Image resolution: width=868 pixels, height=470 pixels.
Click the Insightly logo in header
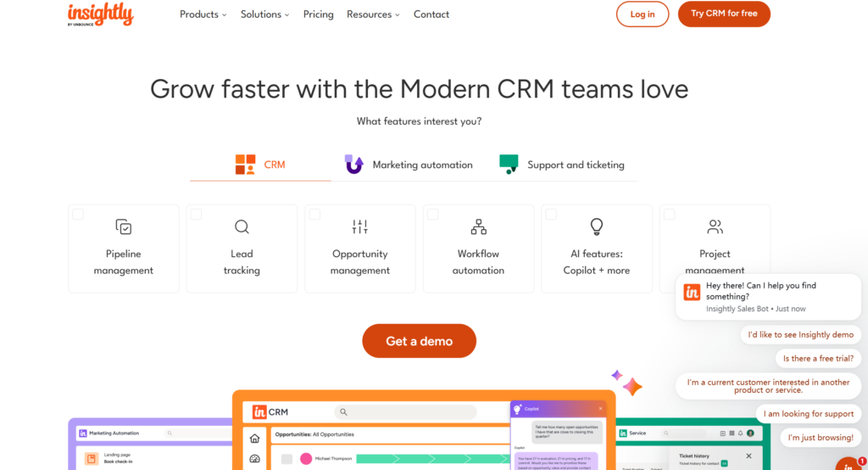click(x=100, y=14)
